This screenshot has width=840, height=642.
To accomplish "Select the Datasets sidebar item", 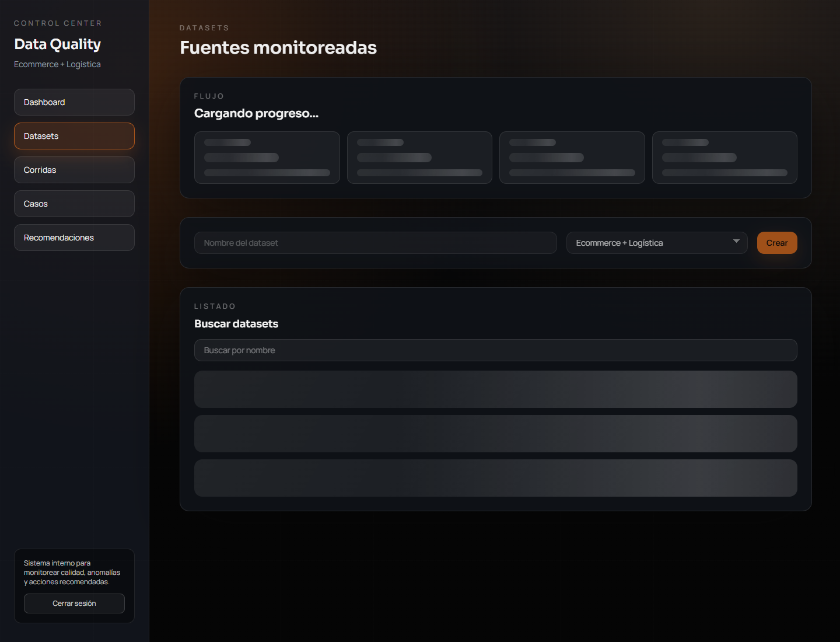I will coord(74,136).
